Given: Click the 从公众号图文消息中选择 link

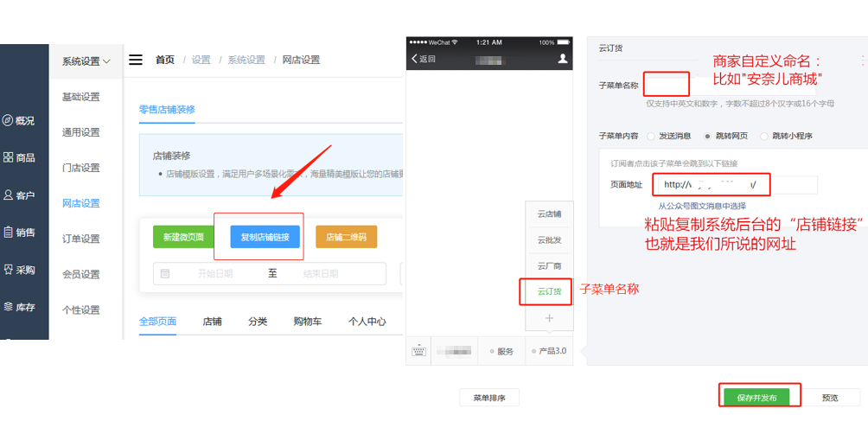Looking at the screenshot, I should coord(702,206).
